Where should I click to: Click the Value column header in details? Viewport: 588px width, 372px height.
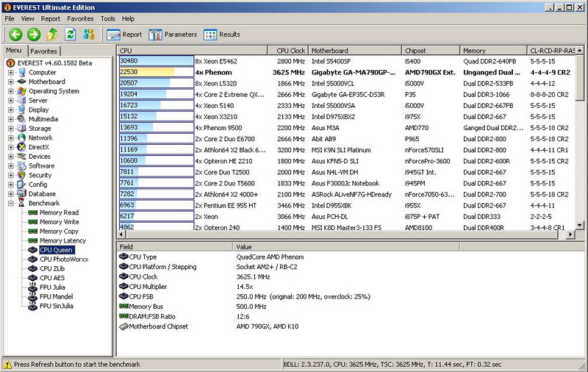(346, 247)
